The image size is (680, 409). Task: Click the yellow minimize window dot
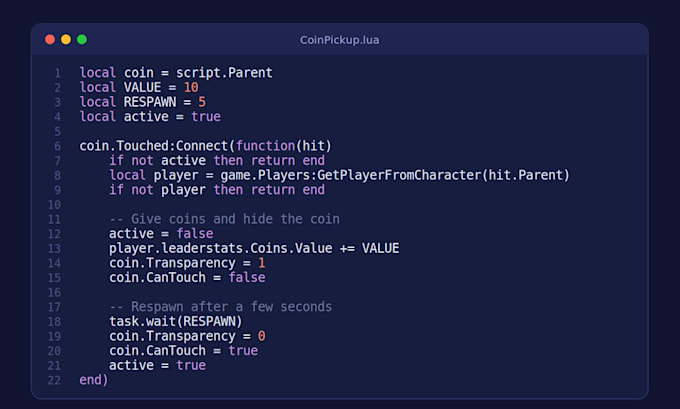click(66, 39)
